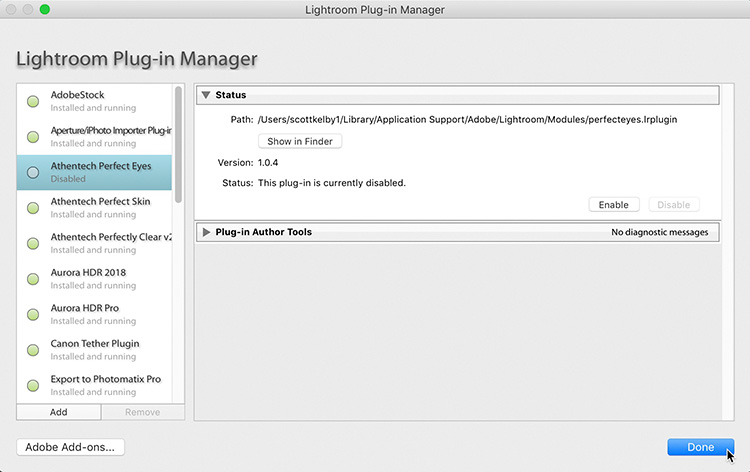Viewport: 750px width, 472px height.
Task: Select Athentech Perfectly Clear v2 plug-in
Action: tap(94, 243)
